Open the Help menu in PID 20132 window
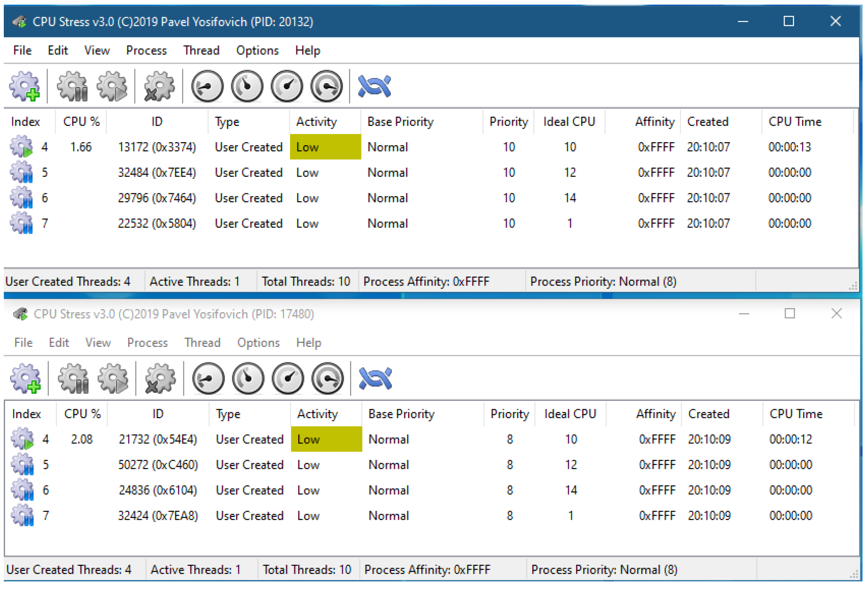Image resolution: width=868 pixels, height=589 pixels. pos(307,50)
